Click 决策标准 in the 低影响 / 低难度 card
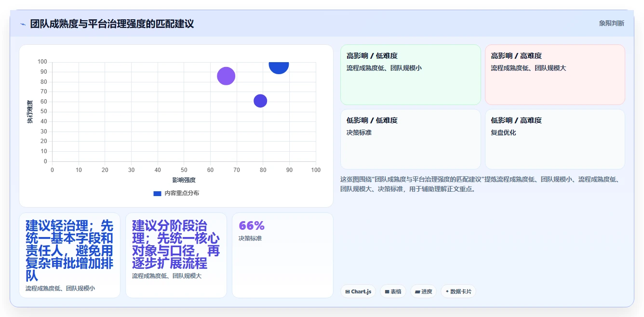 pos(359,132)
